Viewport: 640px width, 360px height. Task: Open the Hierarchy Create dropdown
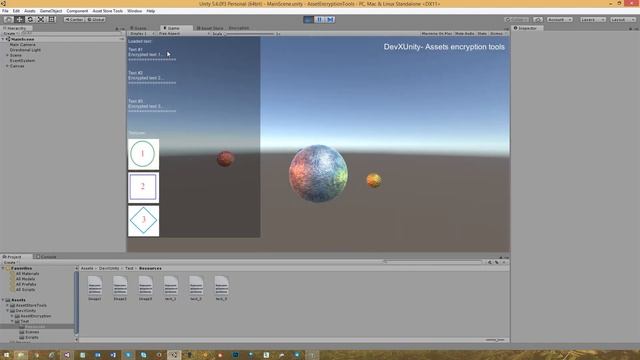[10, 33]
